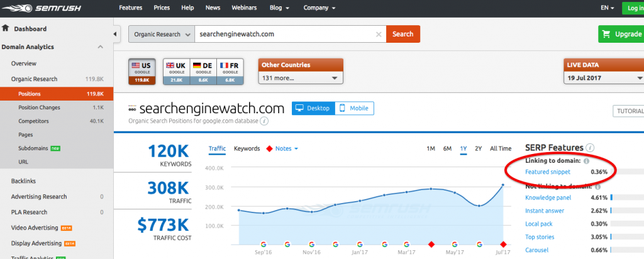Open Competitors in the sidebar
This screenshot has width=644, height=259.
[x=33, y=121]
